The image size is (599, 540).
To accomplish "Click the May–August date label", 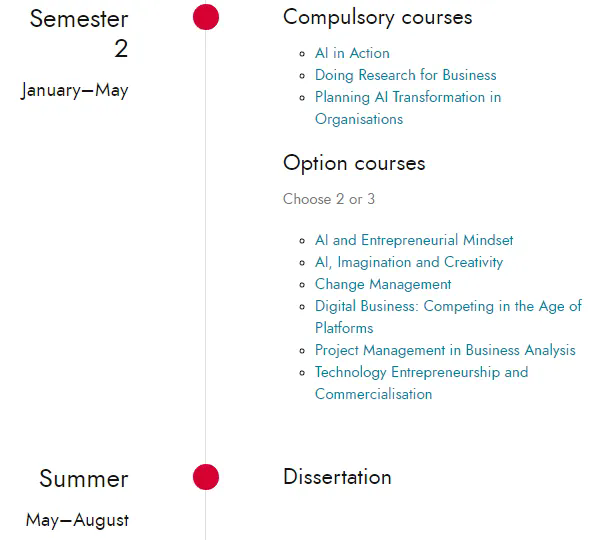I will (77, 521).
